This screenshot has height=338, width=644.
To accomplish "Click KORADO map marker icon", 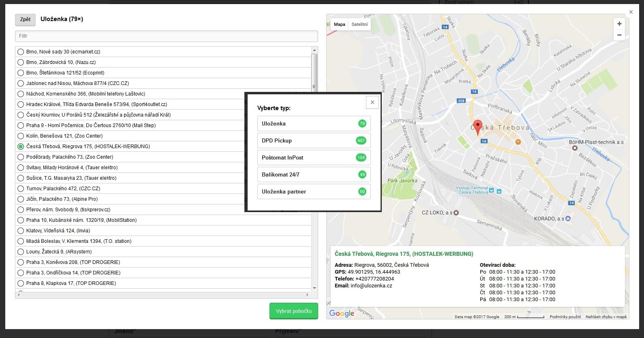I will 568,218.
